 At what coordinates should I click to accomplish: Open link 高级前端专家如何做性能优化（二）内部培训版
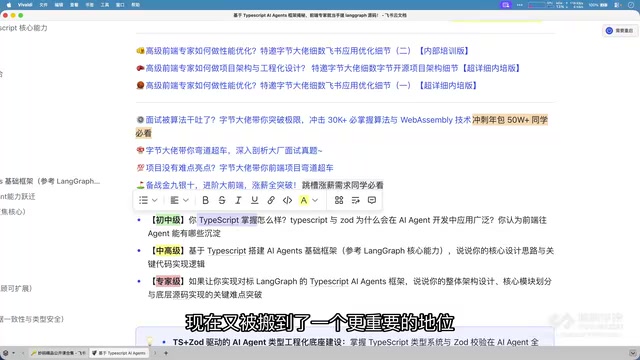308,51
